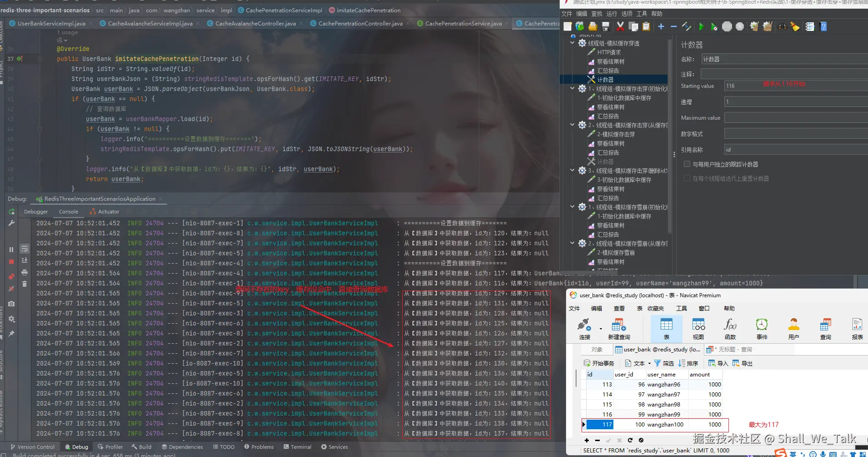
Task: Switch to the Console tab in Debug
Action: (x=69, y=211)
